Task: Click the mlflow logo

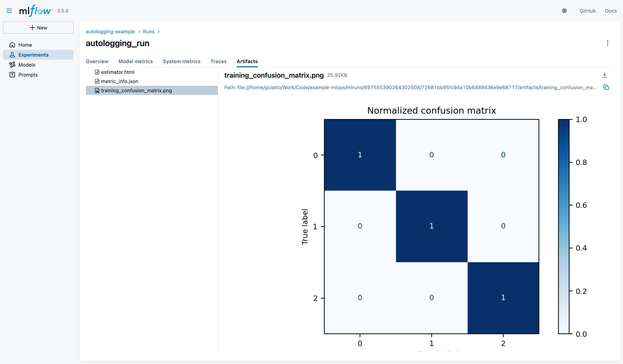Action: 35,11
